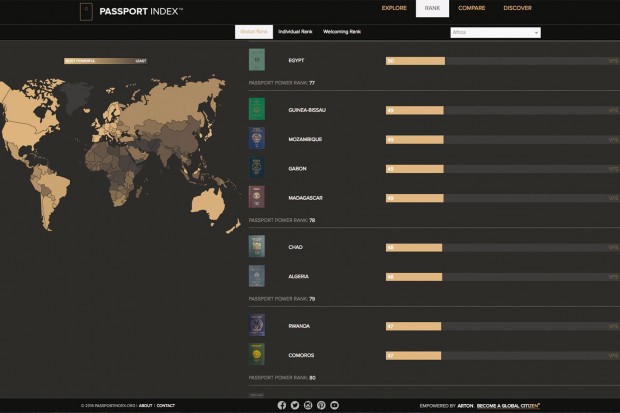Viewport: 620px width, 413px height.
Task: Click the Passport Index logo icon
Action: click(x=88, y=12)
